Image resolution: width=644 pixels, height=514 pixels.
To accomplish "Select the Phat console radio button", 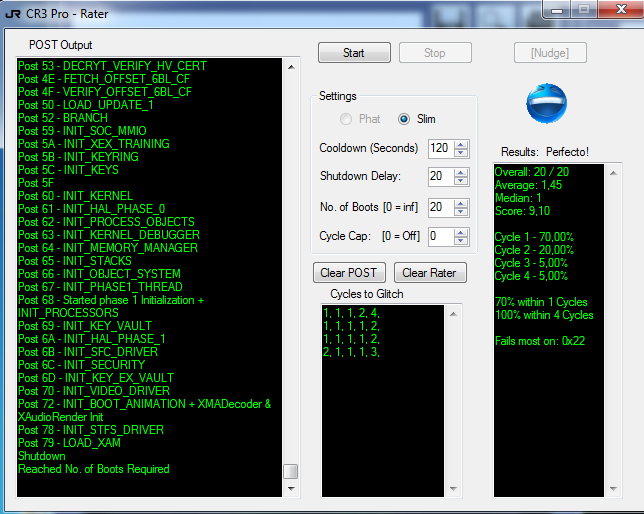I will (347, 119).
